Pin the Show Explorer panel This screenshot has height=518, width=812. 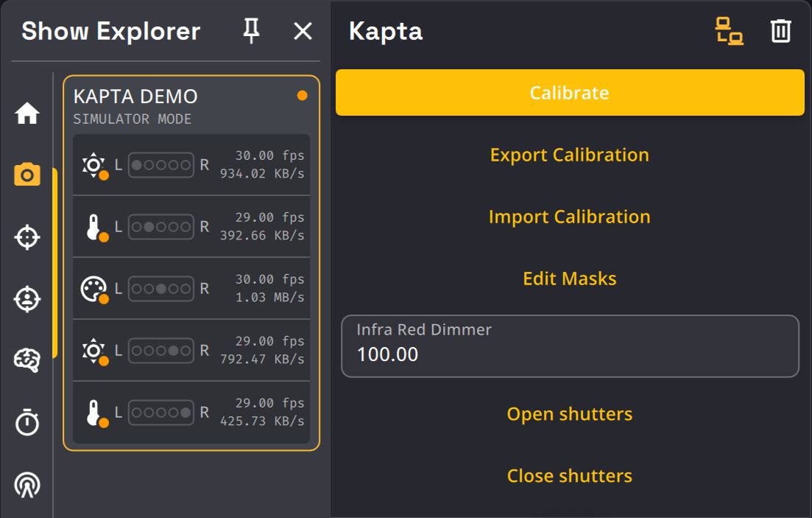[x=252, y=31]
